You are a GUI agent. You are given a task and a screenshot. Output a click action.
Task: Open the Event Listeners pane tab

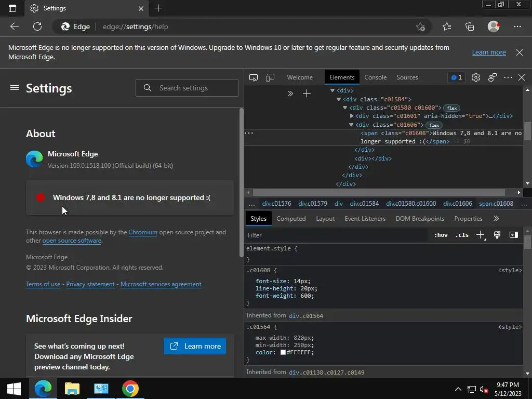click(365, 219)
